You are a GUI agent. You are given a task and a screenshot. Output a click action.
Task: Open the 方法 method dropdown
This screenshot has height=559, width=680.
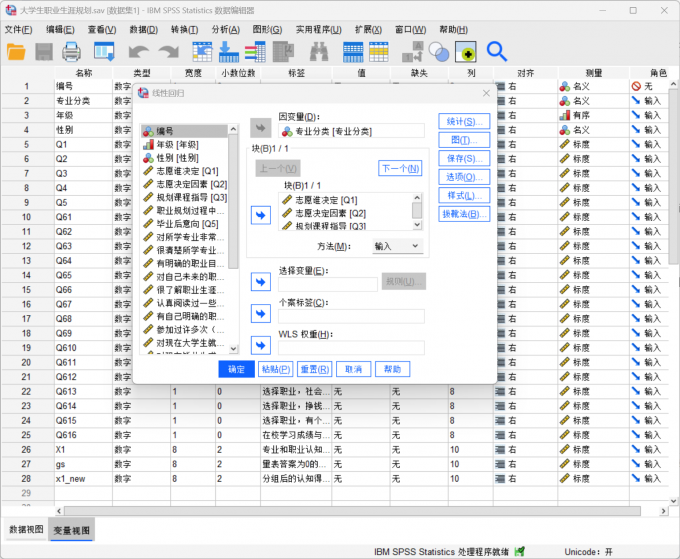397,246
